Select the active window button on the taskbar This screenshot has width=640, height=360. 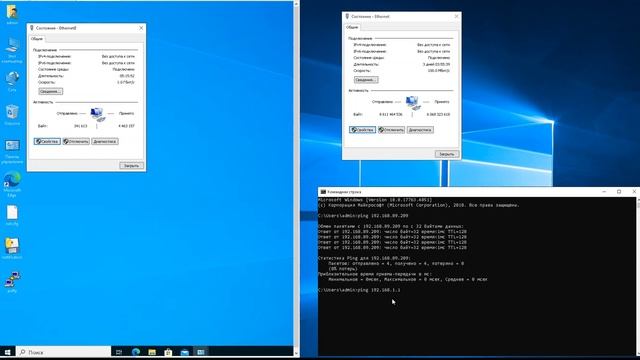tap(201, 352)
